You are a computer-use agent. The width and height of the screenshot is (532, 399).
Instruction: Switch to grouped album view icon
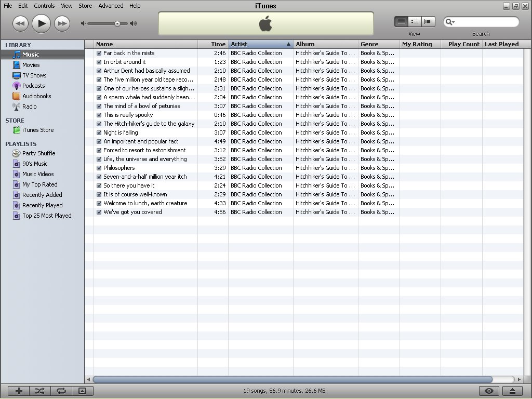point(415,22)
